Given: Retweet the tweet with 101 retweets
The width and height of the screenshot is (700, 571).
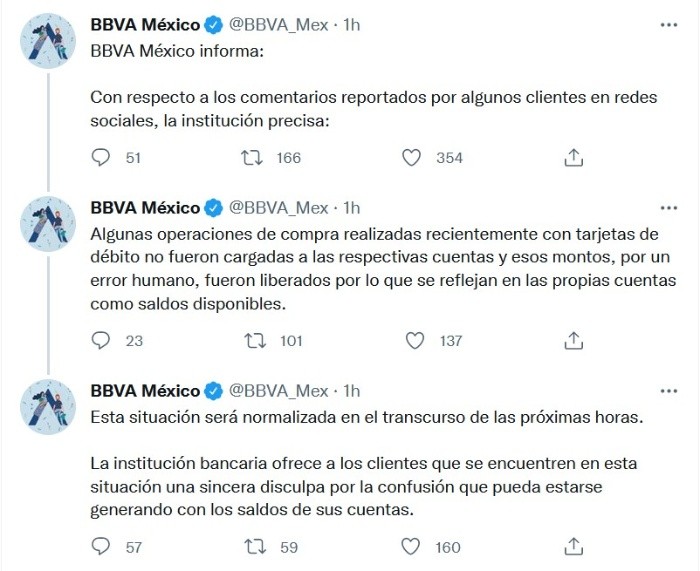Looking at the screenshot, I should tap(254, 340).
